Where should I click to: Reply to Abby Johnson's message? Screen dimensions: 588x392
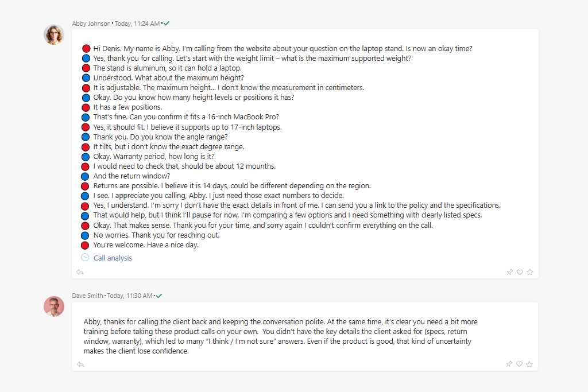pyautogui.click(x=80, y=272)
